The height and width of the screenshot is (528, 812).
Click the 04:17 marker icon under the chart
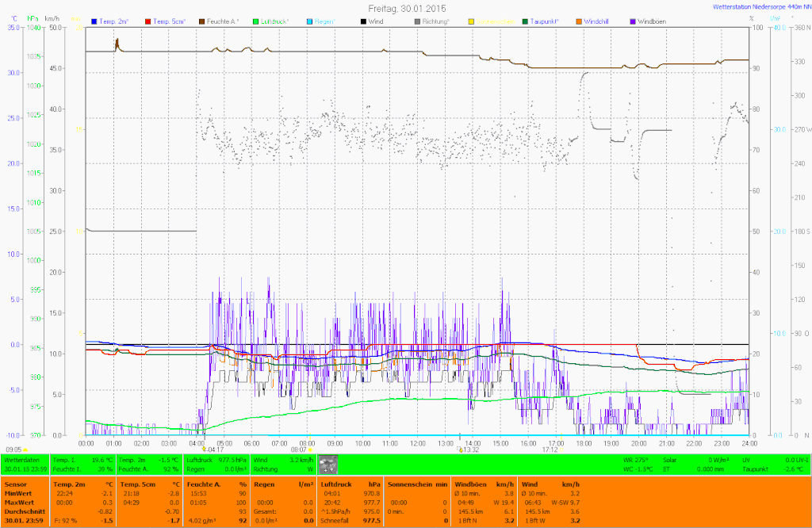(204, 449)
